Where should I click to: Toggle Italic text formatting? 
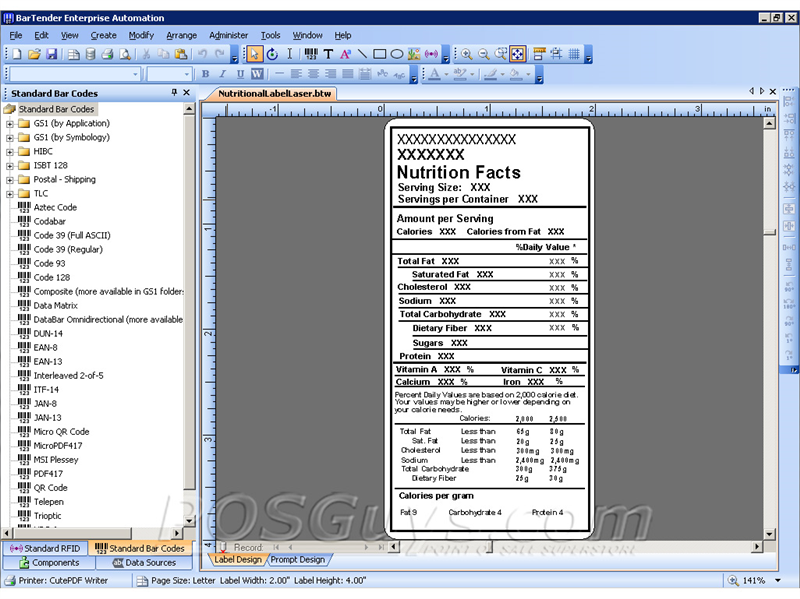tap(222, 74)
